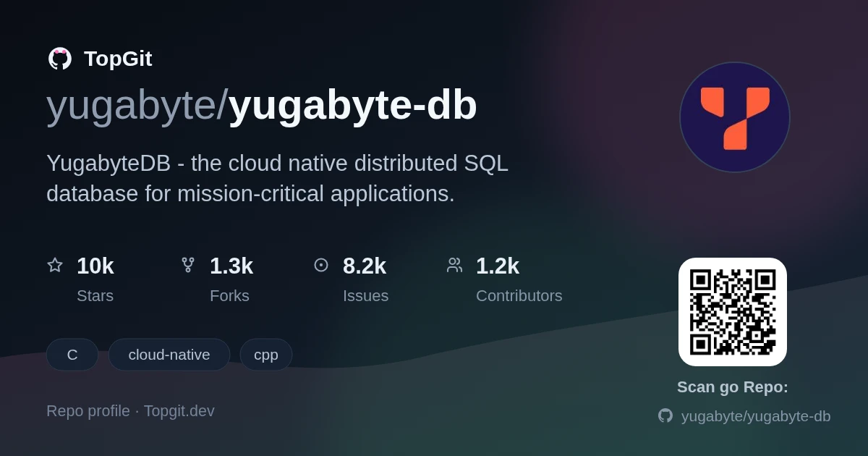This screenshot has height=456, width=868.
Task: Click the Issues label
Action: [x=365, y=296]
